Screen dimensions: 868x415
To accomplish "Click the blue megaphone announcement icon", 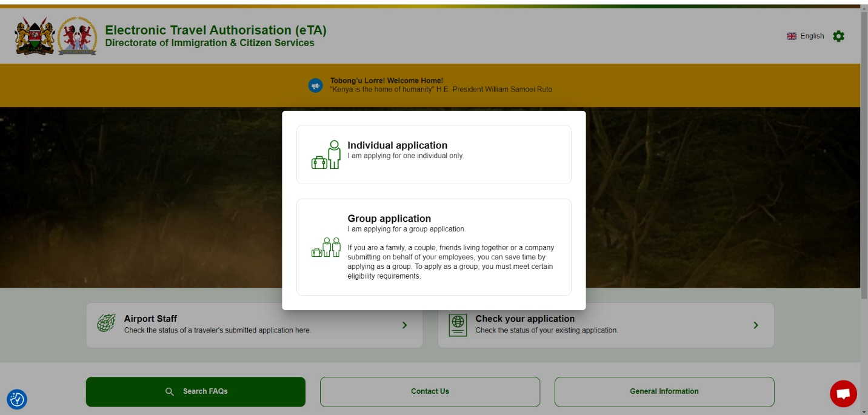I will [315, 85].
